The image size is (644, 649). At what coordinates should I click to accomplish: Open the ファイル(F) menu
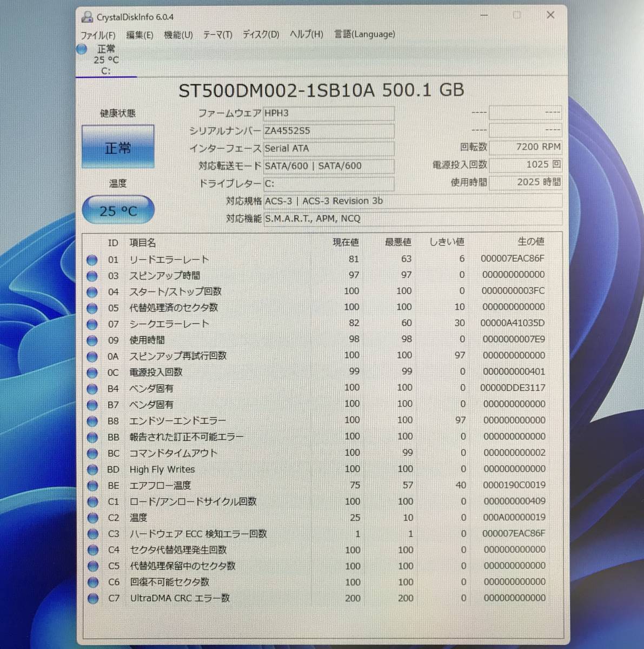point(98,35)
